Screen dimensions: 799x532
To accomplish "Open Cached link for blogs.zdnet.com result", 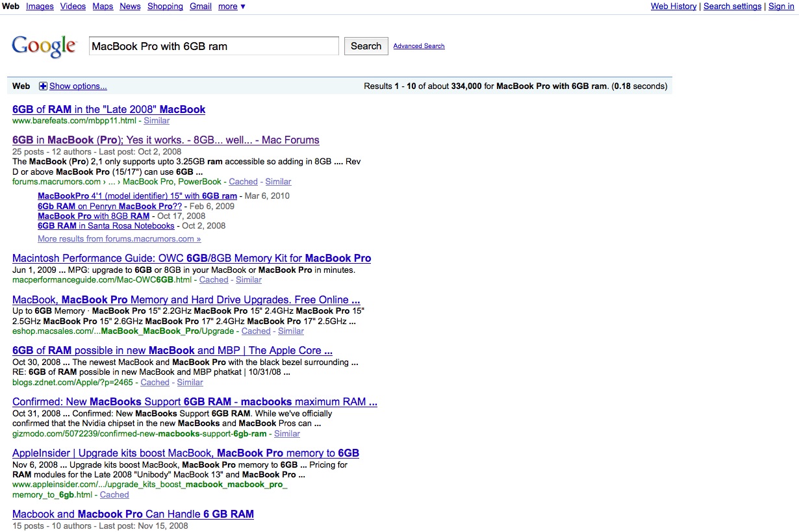I will pyautogui.click(x=155, y=383).
